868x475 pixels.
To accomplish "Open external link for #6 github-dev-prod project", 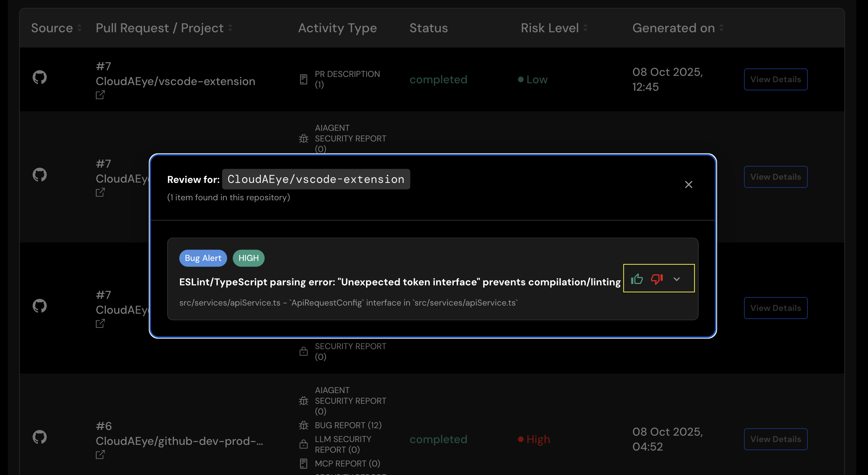I will pyautogui.click(x=100, y=455).
